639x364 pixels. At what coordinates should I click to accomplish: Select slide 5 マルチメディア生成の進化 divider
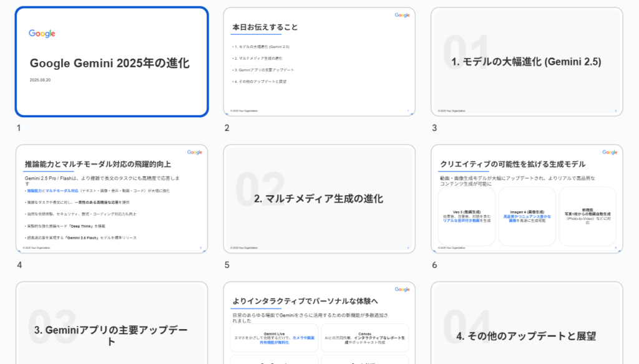click(x=319, y=199)
